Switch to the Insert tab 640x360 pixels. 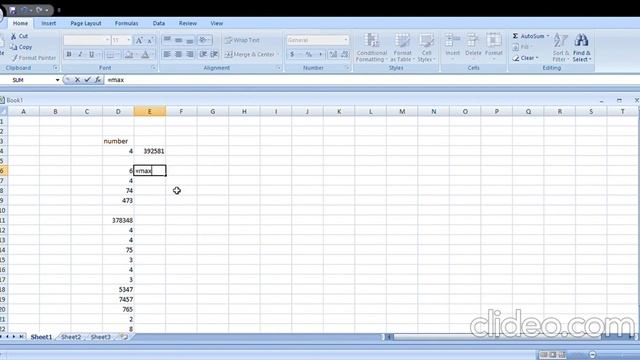(x=49, y=23)
